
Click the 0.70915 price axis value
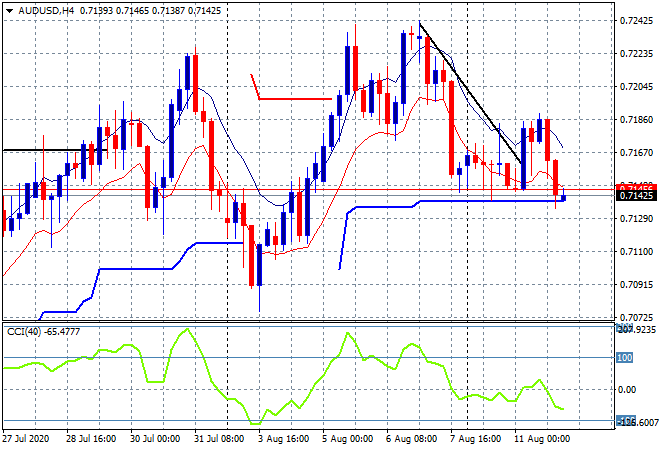coord(636,285)
